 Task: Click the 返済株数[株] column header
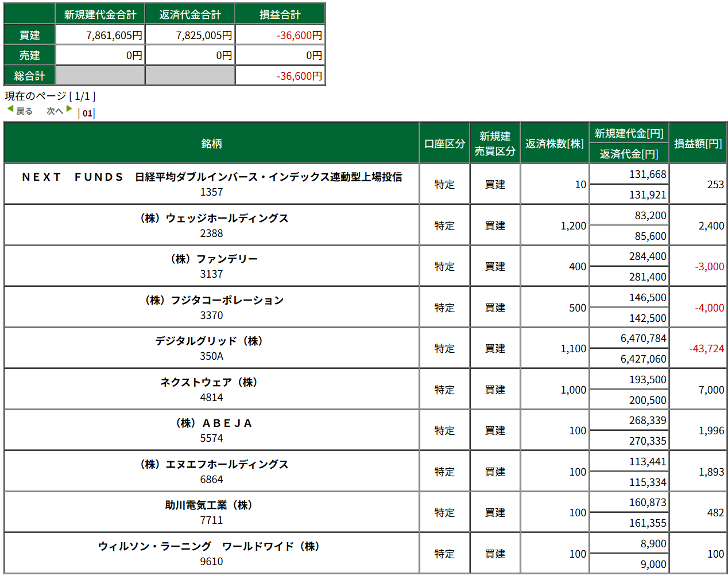pos(554,143)
